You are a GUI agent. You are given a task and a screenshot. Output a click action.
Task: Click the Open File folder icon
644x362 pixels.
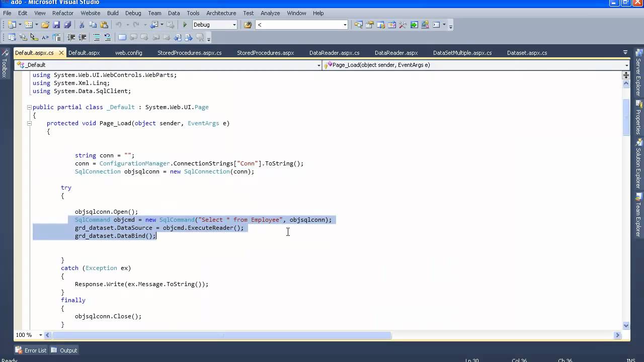coord(45,25)
